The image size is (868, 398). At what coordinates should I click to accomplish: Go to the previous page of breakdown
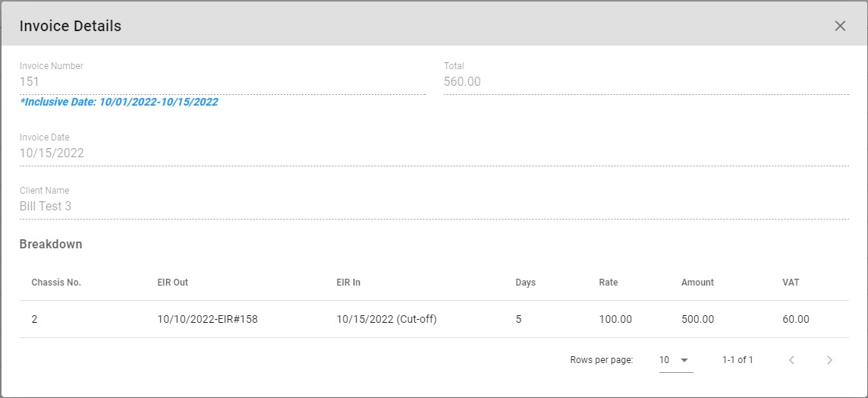click(791, 360)
